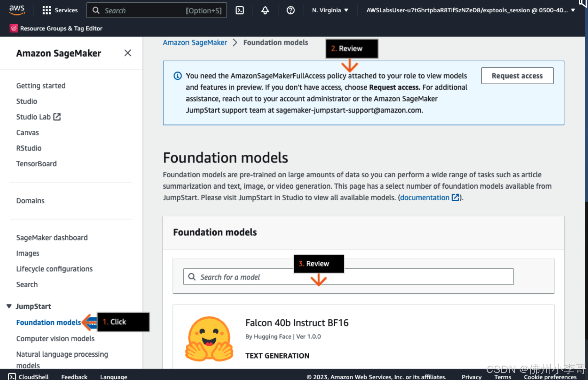Viewport: 588px width, 380px height.
Task: Open Studio in the sidebar
Action: click(x=26, y=101)
